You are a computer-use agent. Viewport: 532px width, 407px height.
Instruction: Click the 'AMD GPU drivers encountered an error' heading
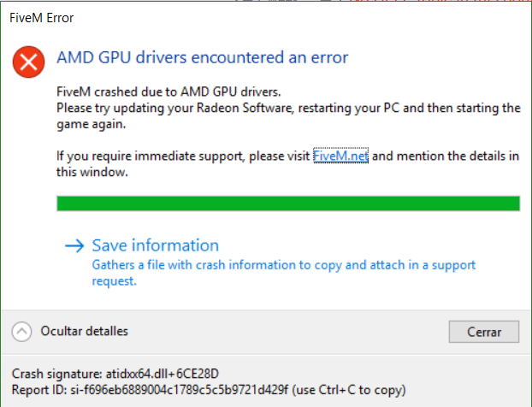coord(202,58)
